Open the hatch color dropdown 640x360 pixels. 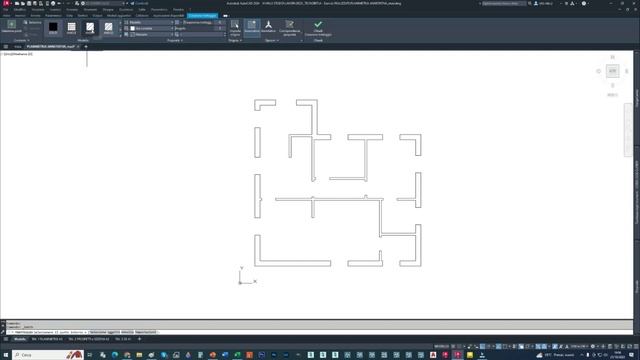pos(151,29)
